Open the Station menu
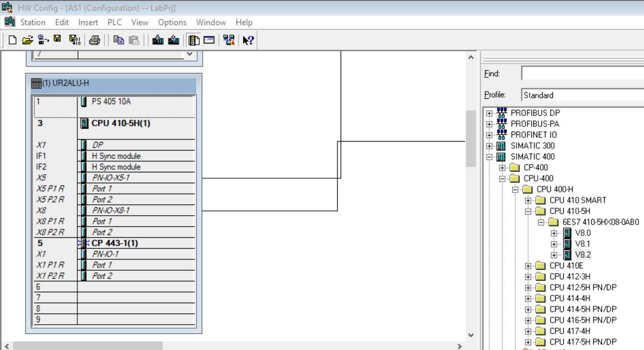 click(x=33, y=22)
